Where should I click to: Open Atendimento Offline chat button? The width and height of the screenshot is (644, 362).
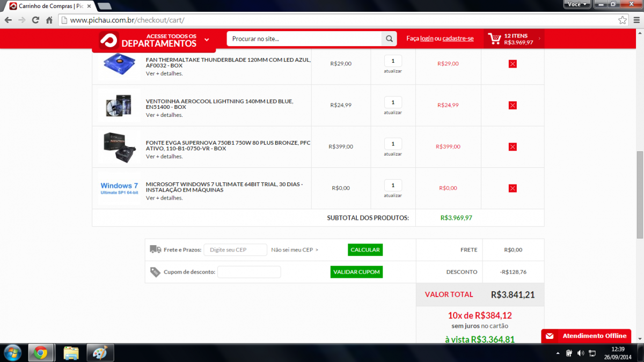point(586,336)
